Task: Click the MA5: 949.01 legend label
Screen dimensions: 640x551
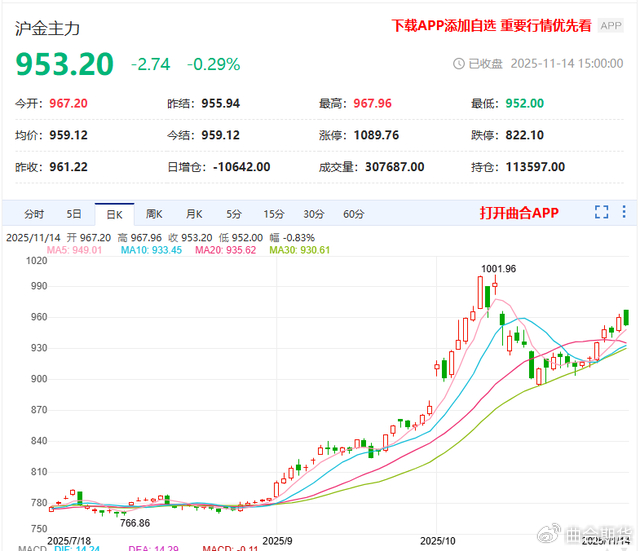Action: tap(74, 250)
